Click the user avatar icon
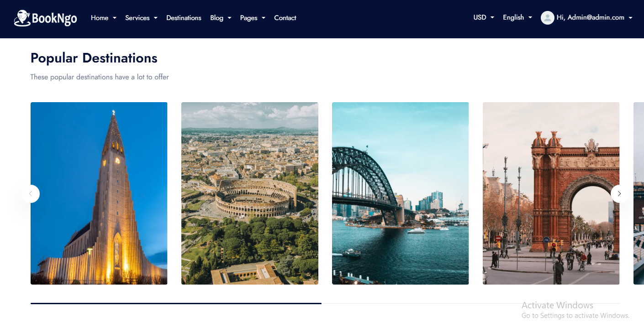 547,18
